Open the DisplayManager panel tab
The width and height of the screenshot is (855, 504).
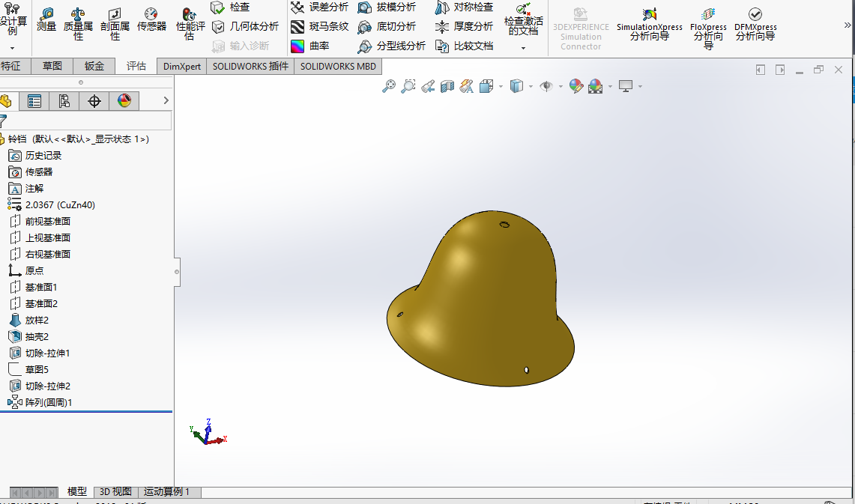[124, 101]
